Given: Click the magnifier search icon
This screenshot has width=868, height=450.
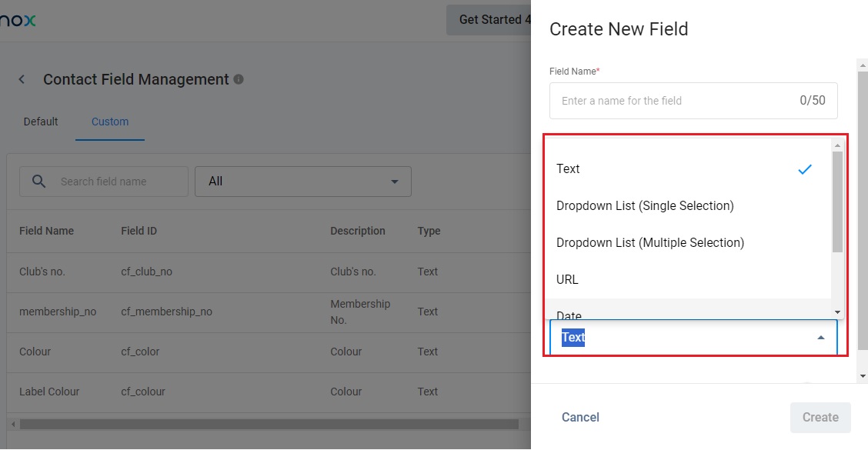Looking at the screenshot, I should tap(38, 182).
